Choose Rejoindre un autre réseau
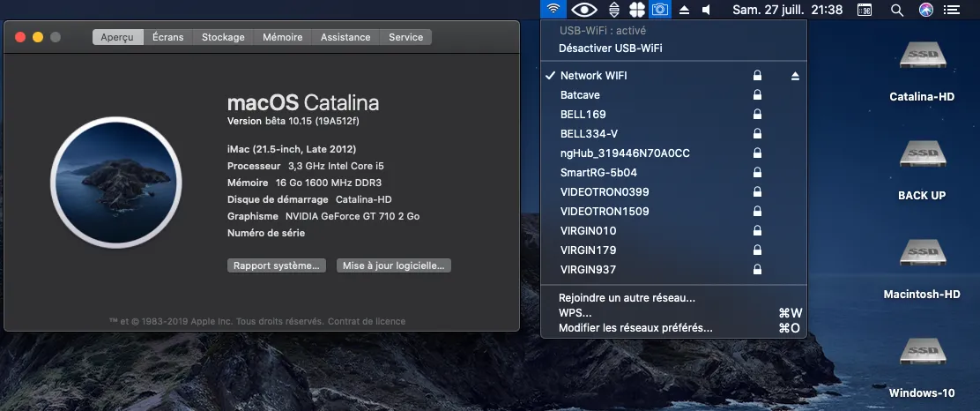Viewport: 980px width, 411px height. pos(673,298)
